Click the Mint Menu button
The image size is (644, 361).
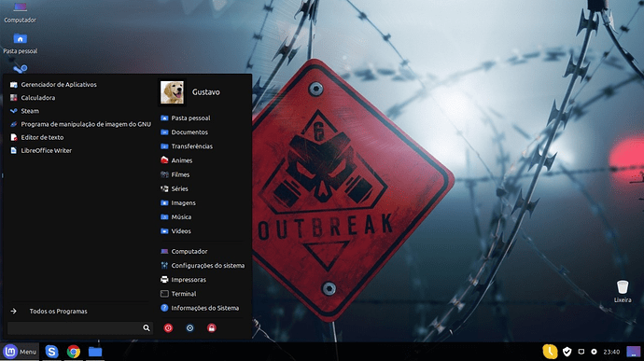(20, 352)
